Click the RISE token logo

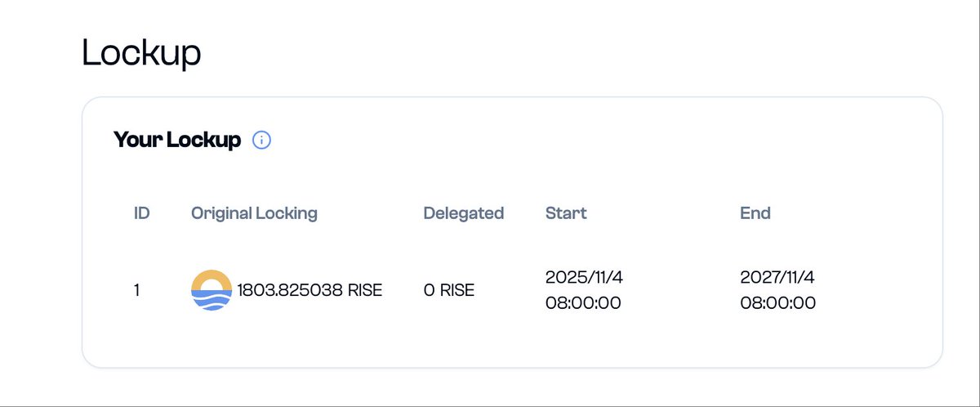point(212,290)
